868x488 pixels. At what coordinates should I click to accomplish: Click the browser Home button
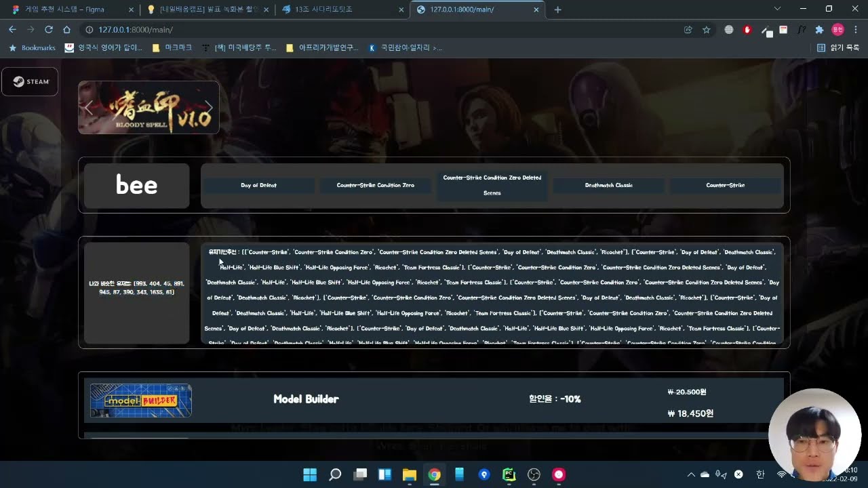tap(66, 30)
